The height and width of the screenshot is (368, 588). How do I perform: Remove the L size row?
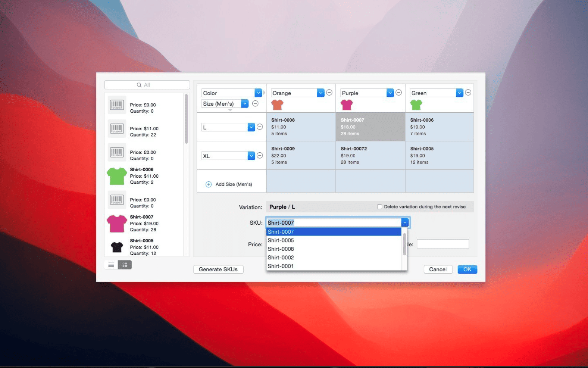click(x=260, y=127)
